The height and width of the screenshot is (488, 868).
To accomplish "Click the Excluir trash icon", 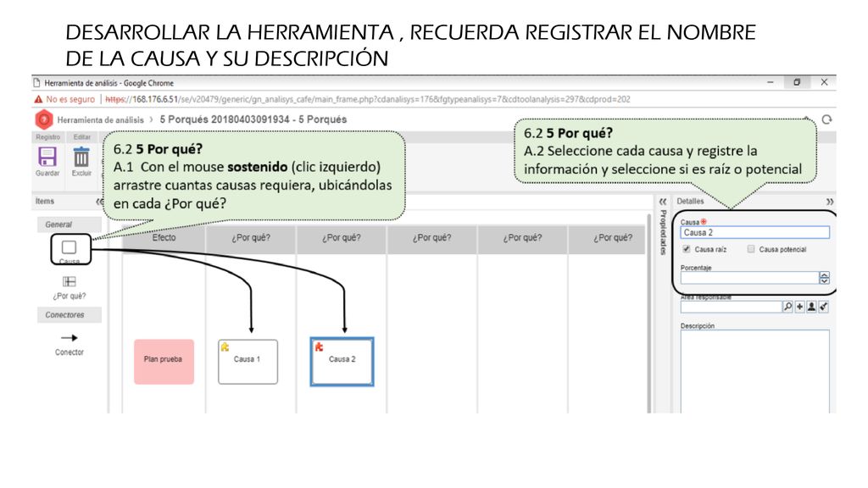I will [x=81, y=157].
